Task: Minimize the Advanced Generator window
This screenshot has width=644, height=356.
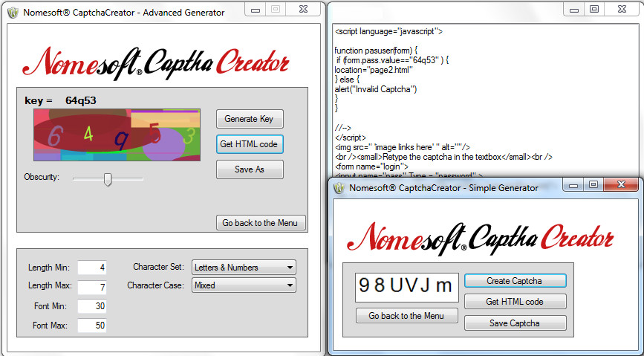Action: click(x=256, y=9)
